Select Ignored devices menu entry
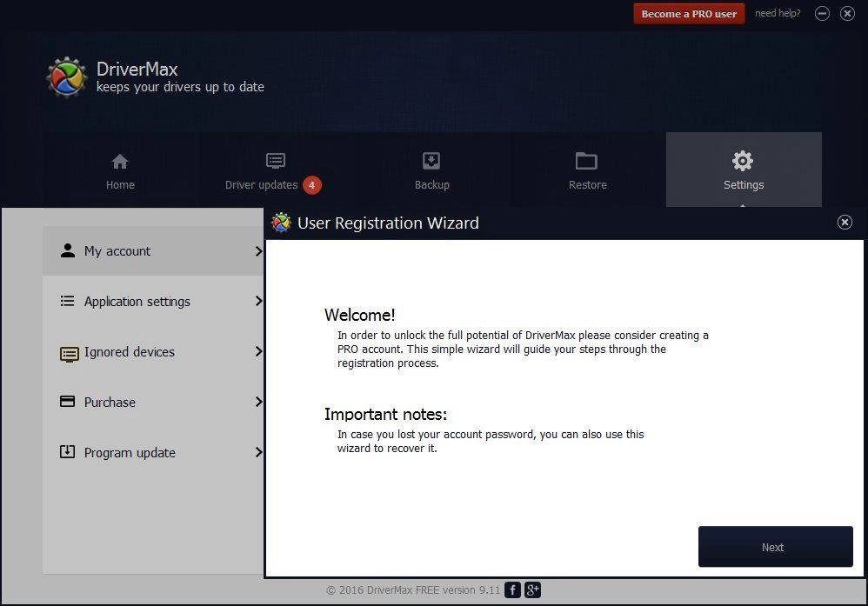Image resolution: width=868 pixels, height=606 pixels. click(153, 351)
